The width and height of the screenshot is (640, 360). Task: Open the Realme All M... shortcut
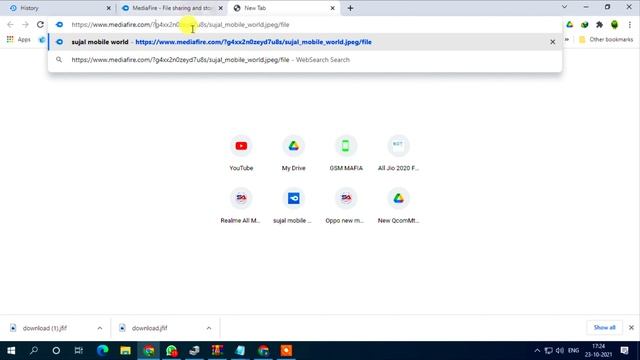click(x=241, y=206)
